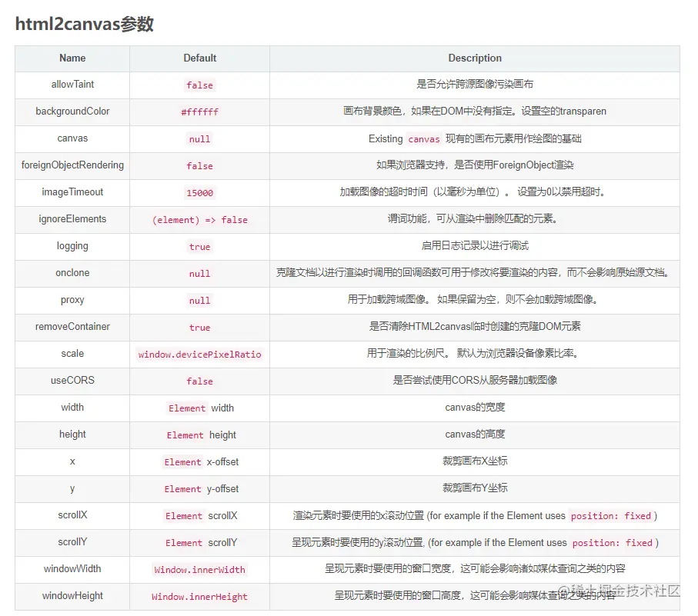Click the description 'canvas的高度'
This screenshot has height=616, width=698.
[x=475, y=434]
